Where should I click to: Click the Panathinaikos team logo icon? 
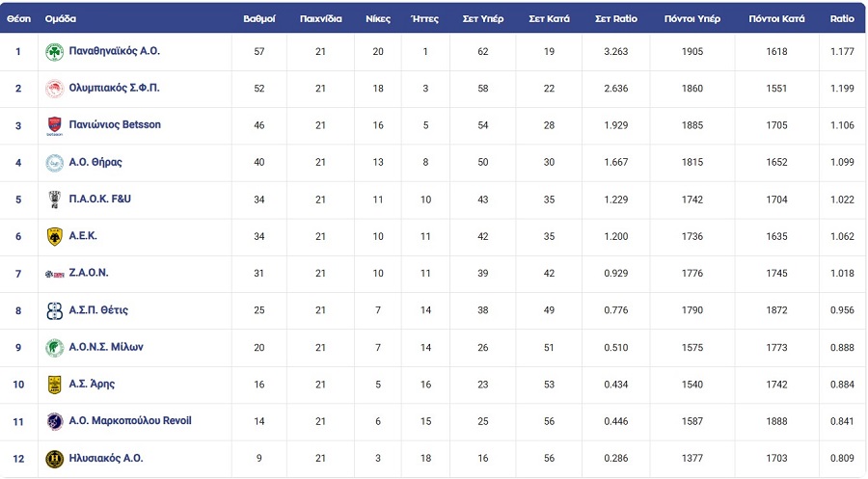(55, 51)
